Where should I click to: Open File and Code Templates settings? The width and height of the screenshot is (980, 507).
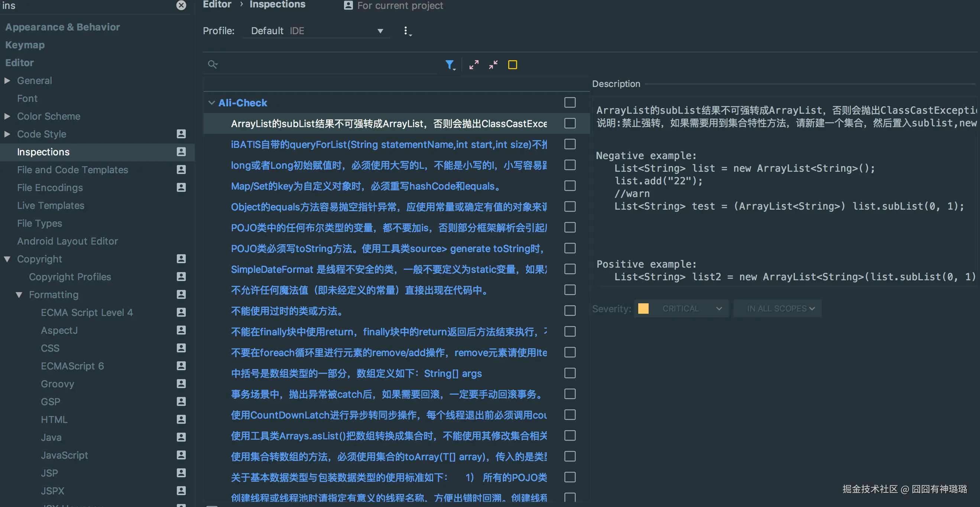click(72, 170)
